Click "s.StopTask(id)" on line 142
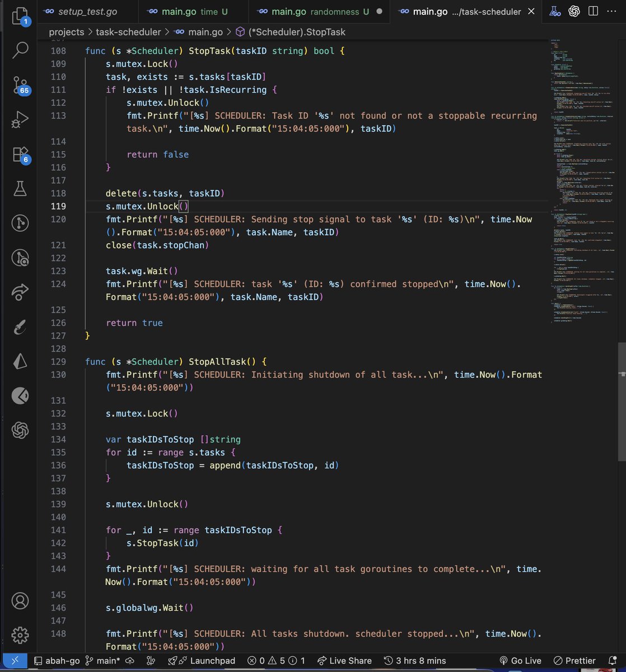626x672 pixels. (x=163, y=543)
